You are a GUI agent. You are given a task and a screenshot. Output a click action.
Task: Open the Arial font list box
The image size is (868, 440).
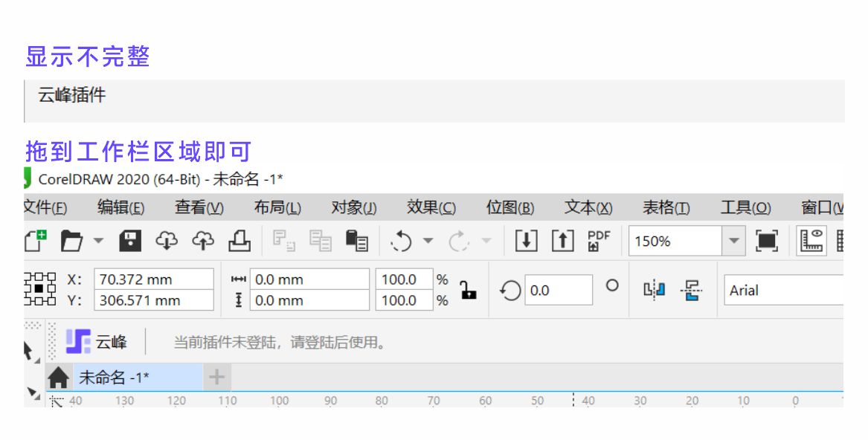pyautogui.click(x=783, y=290)
